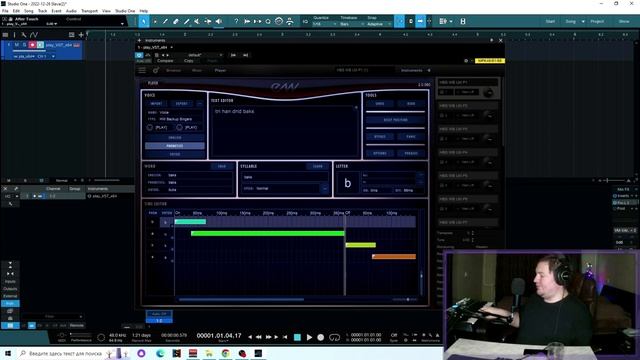This screenshot has width=640, height=360.
Task: Click in the Text Editor lyric field
Action: click(x=284, y=132)
